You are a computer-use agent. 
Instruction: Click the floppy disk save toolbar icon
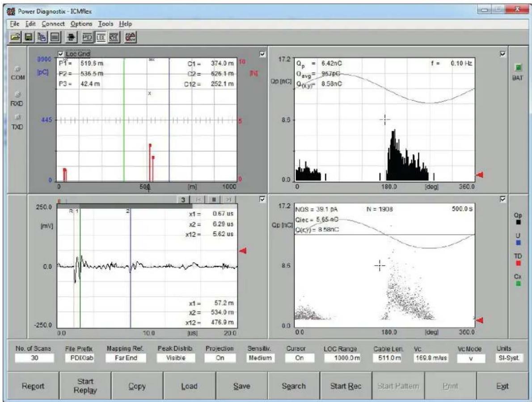click(29, 37)
